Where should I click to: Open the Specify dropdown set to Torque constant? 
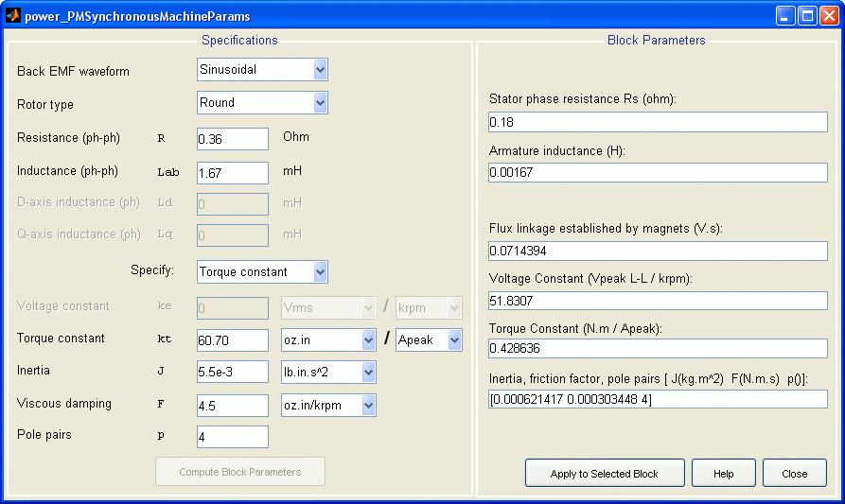click(262, 272)
